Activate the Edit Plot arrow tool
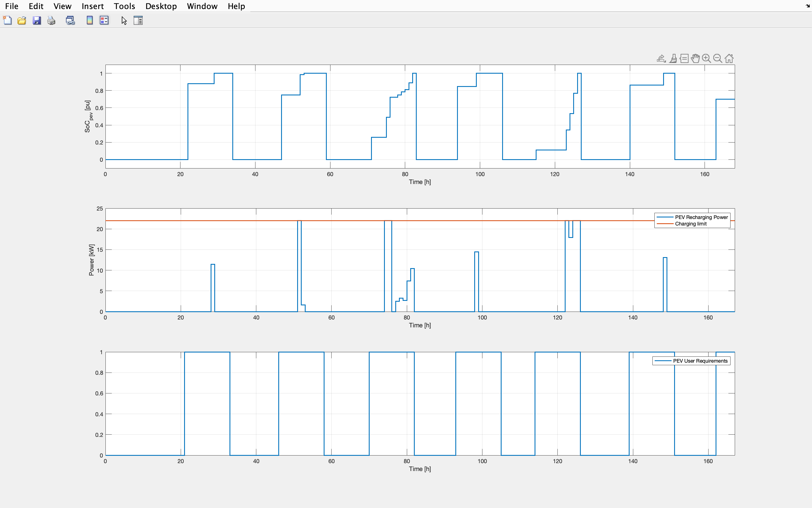Screen dimensions: 812x508 [x=124, y=21]
